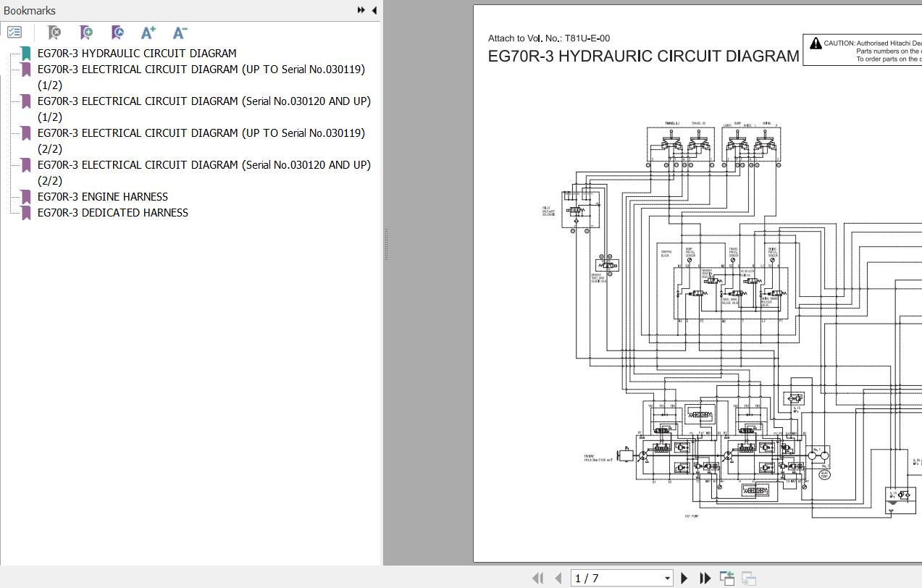Image resolution: width=922 pixels, height=588 pixels.
Task: Decrease bookmark text size with A-
Action: pos(180,33)
